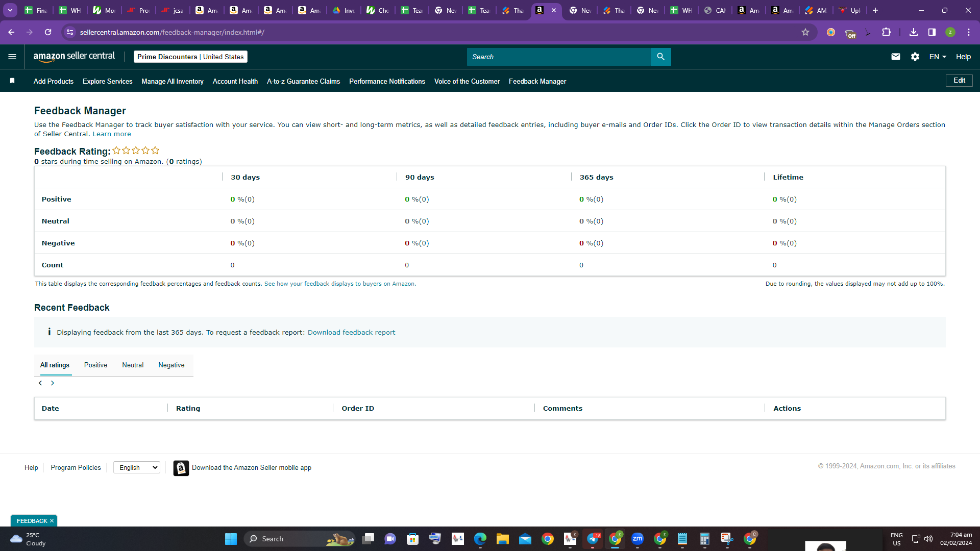Click Download feedback report link
This screenshot has width=980, height=551.
(x=351, y=332)
